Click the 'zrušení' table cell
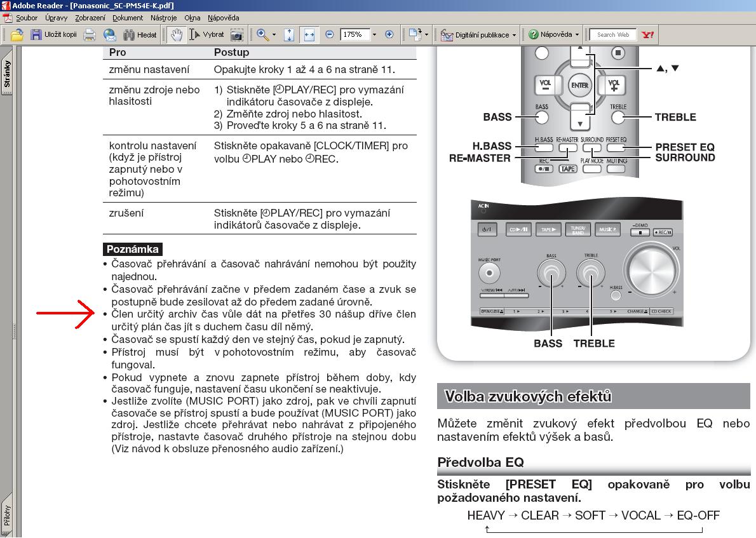Image resolution: width=756 pixels, height=538 pixels. (x=126, y=213)
